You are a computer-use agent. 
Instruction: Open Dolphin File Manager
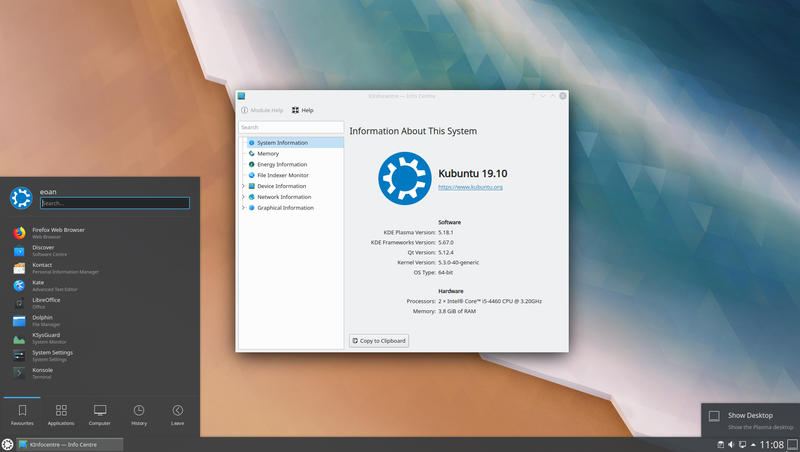tap(100, 320)
